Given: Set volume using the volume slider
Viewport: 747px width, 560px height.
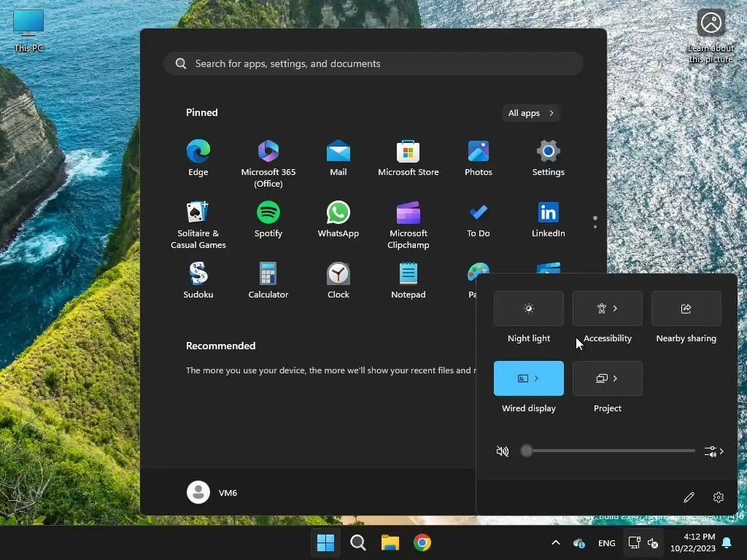Looking at the screenshot, I should [608, 451].
